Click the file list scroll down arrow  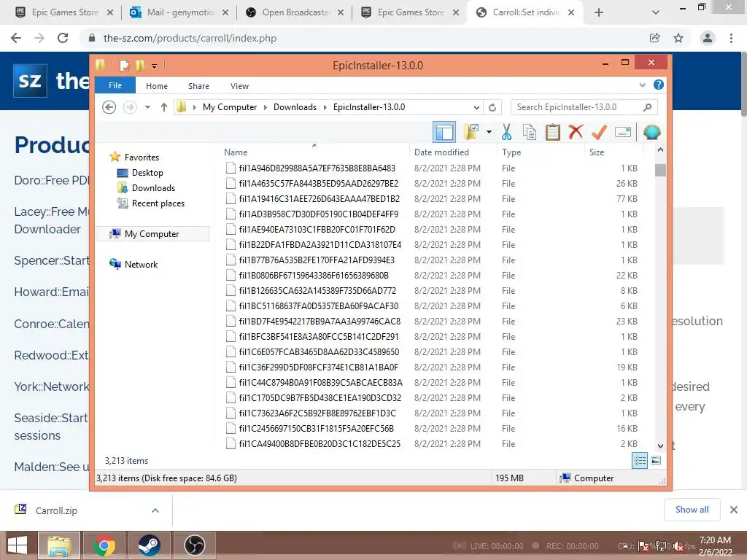point(660,446)
